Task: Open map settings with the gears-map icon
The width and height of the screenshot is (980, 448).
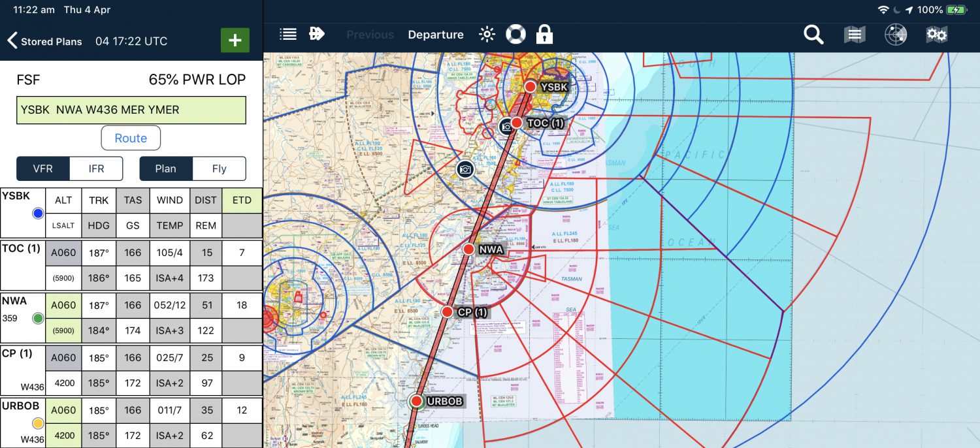Action: point(937,34)
